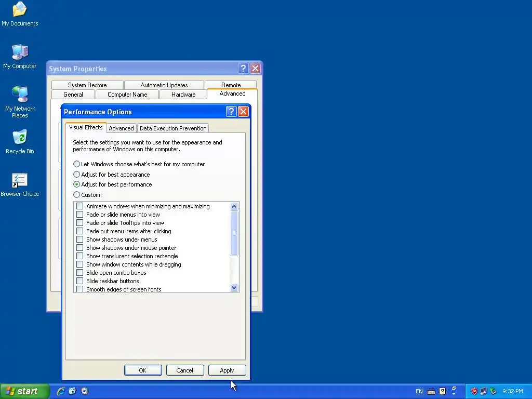
Task: Open the My Documents desktop icon
Action: pyautogui.click(x=20, y=14)
